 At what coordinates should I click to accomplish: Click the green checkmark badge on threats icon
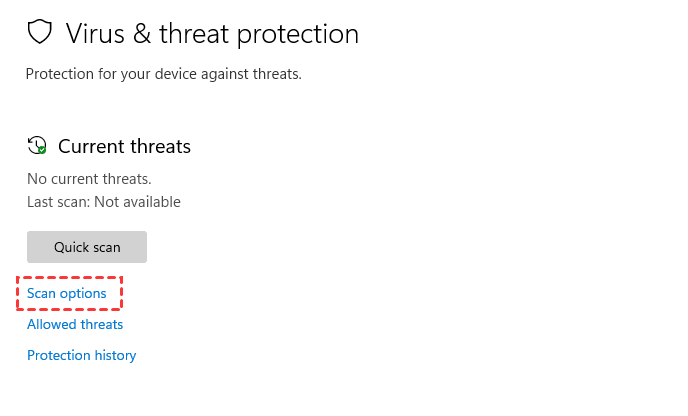pyautogui.click(x=41, y=150)
